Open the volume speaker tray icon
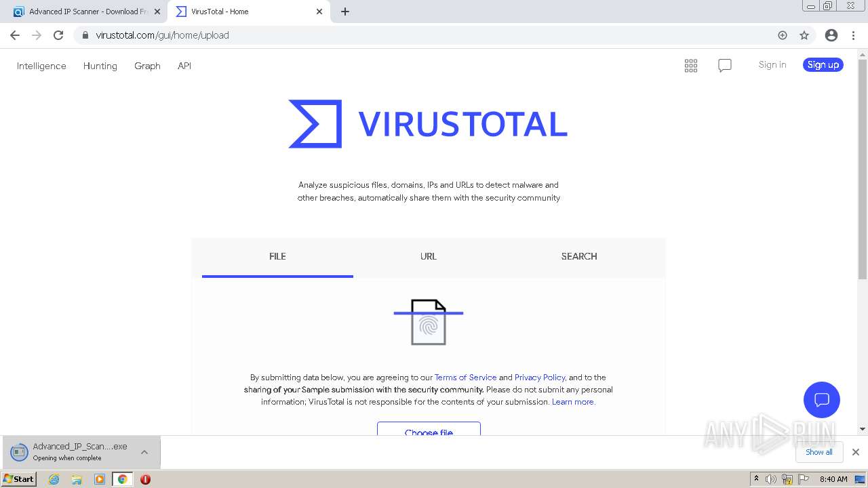This screenshot has width=868, height=488. point(771,479)
